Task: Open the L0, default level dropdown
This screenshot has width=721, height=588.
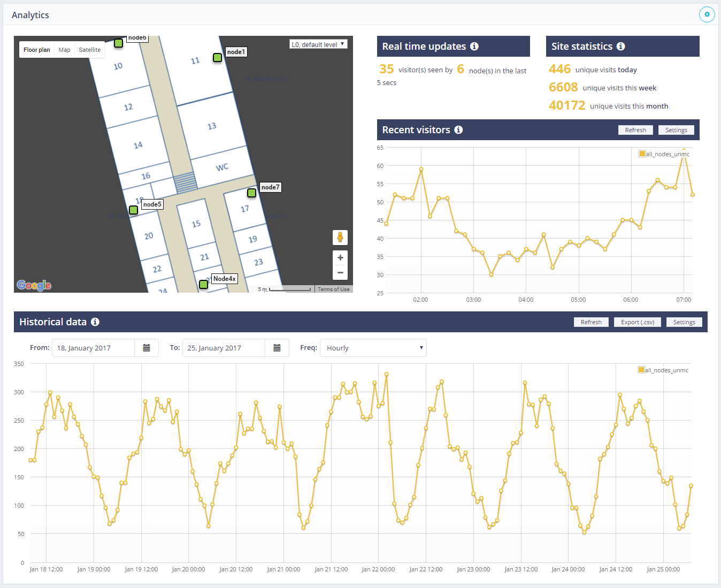Action: click(318, 44)
